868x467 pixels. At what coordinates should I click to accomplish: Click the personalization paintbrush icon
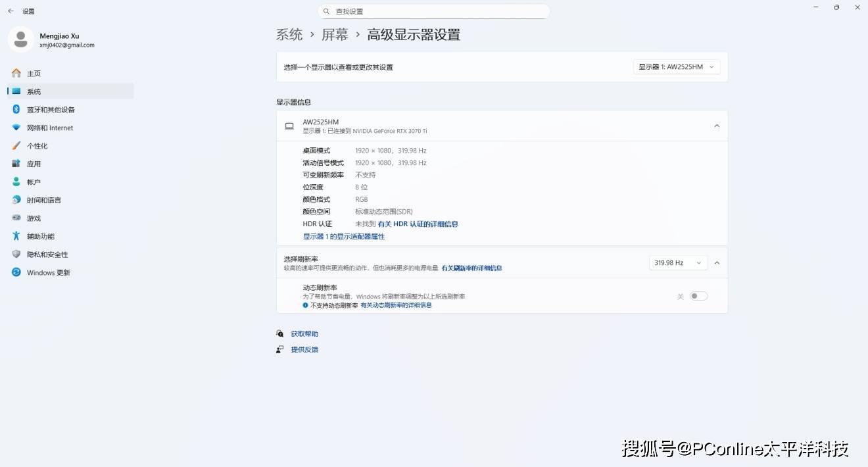click(16, 145)
